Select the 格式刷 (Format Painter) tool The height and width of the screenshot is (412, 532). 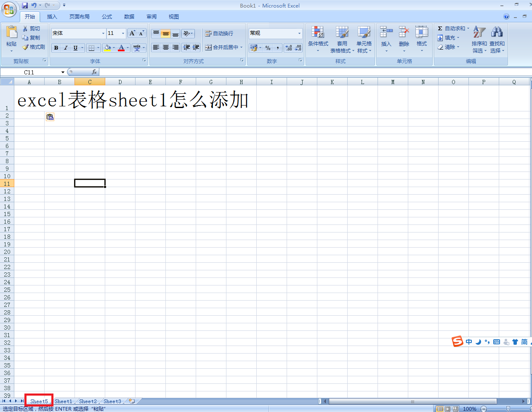[x=34, y=47]
